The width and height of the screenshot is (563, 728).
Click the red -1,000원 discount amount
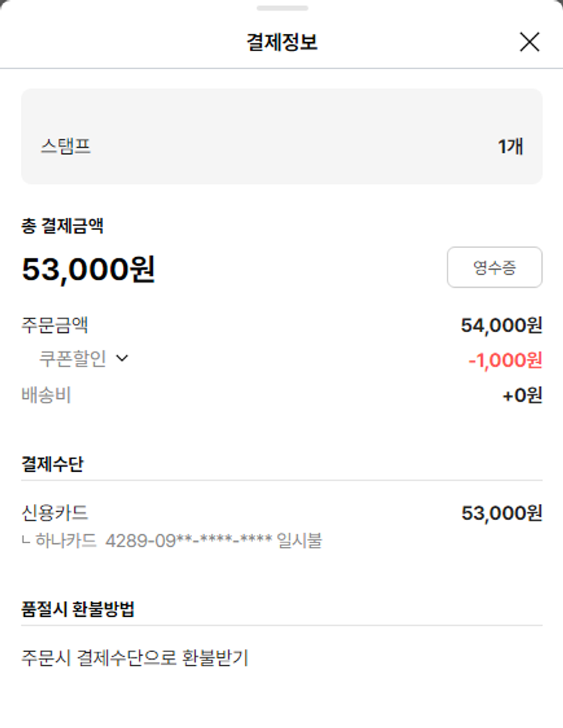[x=504, y=360]
